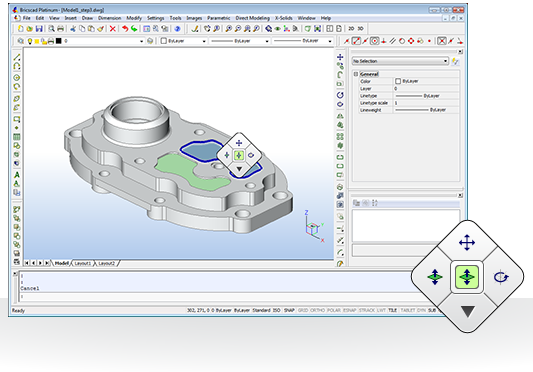
Task: Click the Perpendicular snap icon
Action: click(x=383, y=41)
